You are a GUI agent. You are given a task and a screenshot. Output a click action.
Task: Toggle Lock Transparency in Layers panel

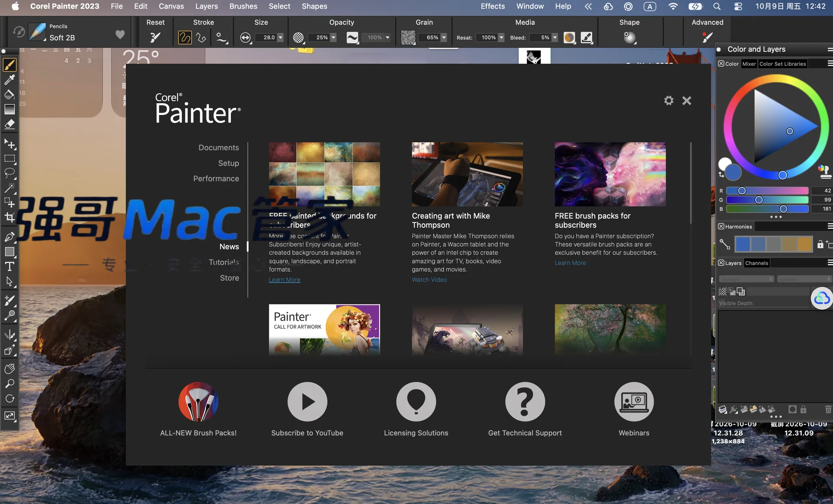[x=722, y=291]
